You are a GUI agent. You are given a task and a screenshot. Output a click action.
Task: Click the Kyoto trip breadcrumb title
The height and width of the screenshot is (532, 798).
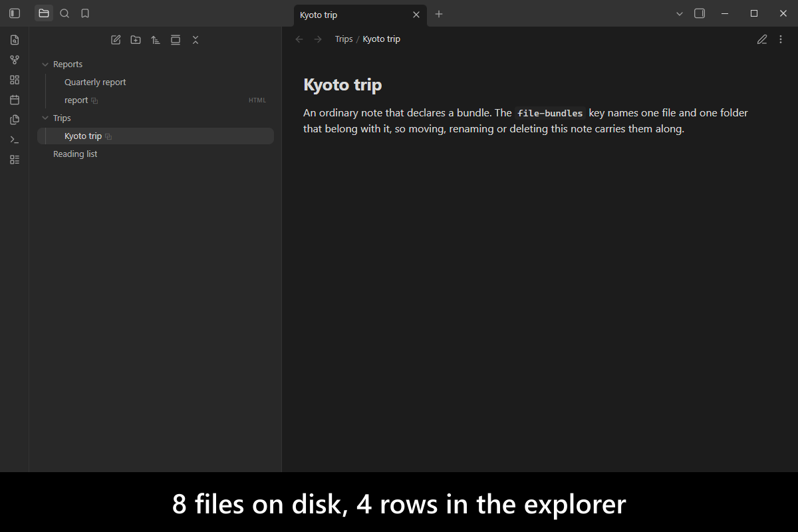[x=382, y=39]
